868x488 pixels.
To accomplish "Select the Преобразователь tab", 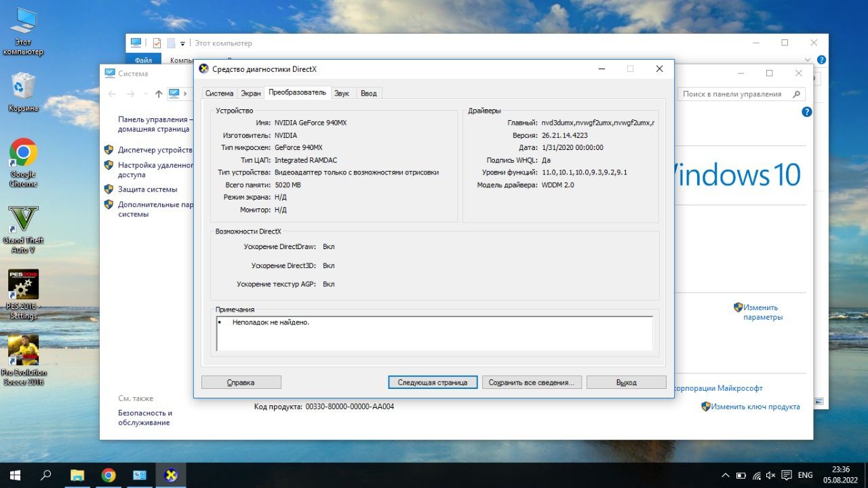I will 297,92.
